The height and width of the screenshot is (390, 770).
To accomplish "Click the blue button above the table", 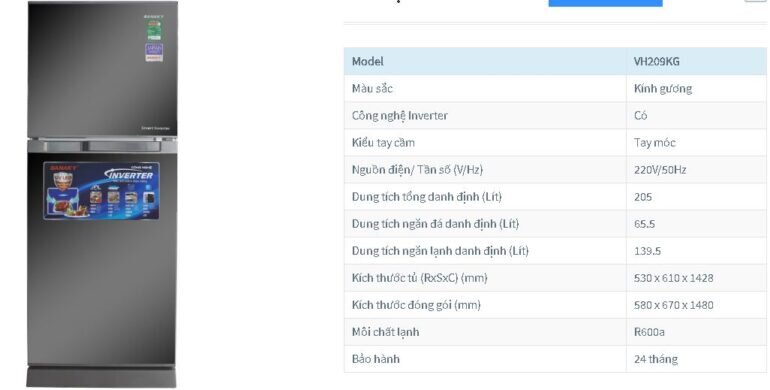I will 605,3.
